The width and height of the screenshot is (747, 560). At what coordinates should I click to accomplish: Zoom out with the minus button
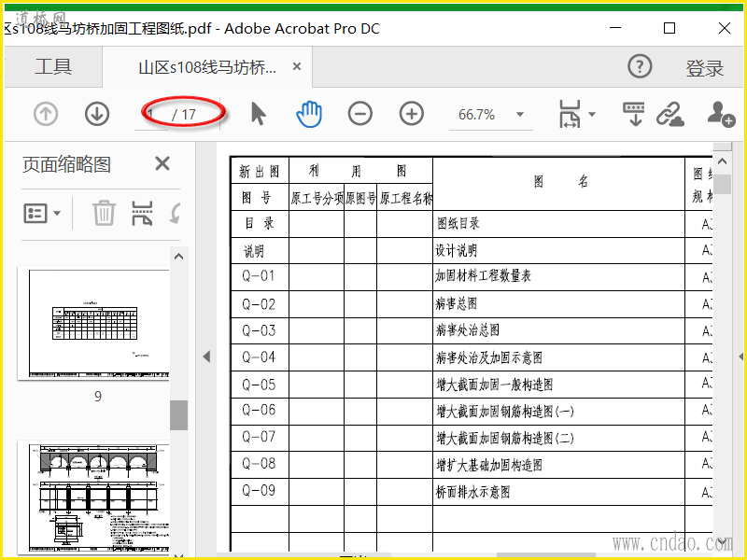(360, 114)
